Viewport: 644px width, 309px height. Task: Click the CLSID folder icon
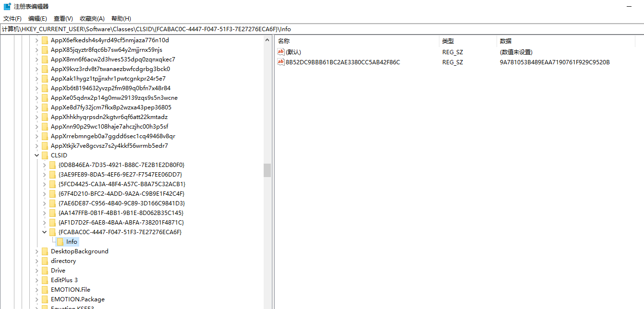pos(45,155)
